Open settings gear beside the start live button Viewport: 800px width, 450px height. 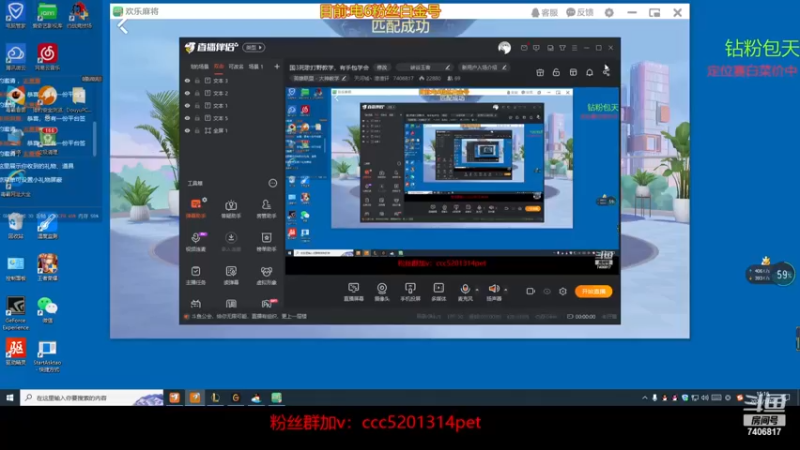coord(562,291)
